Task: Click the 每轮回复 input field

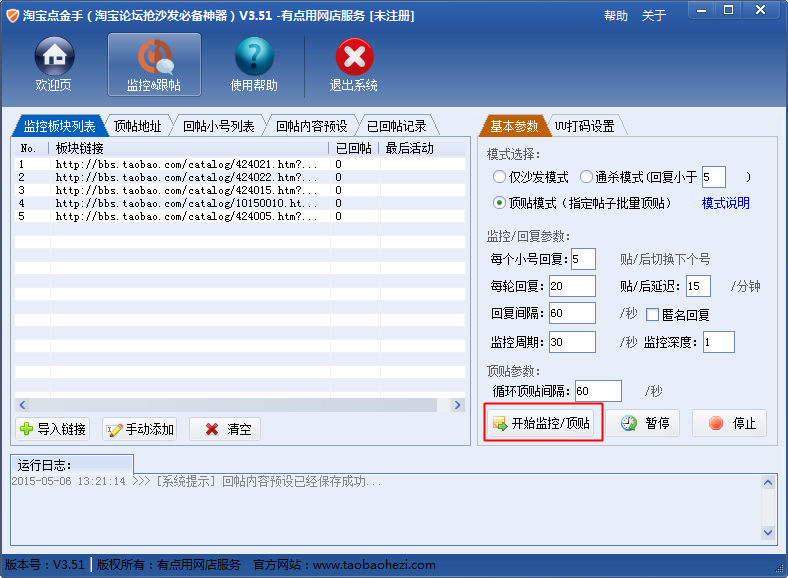Action: pyautogui.click(x=572, y=286)
